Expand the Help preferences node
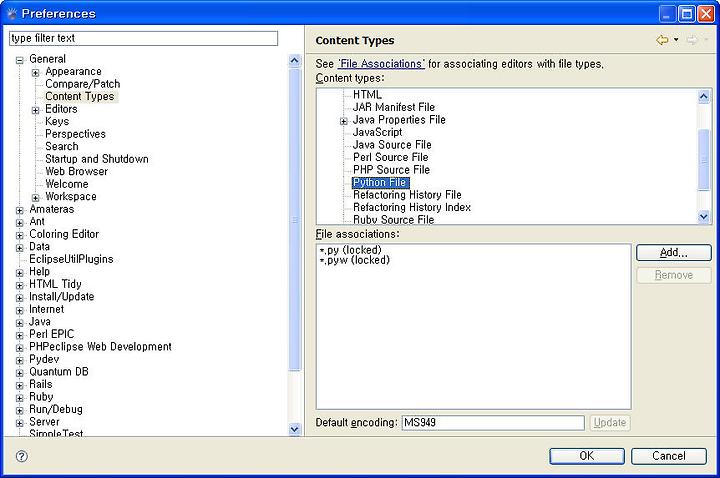 [20, 273]
